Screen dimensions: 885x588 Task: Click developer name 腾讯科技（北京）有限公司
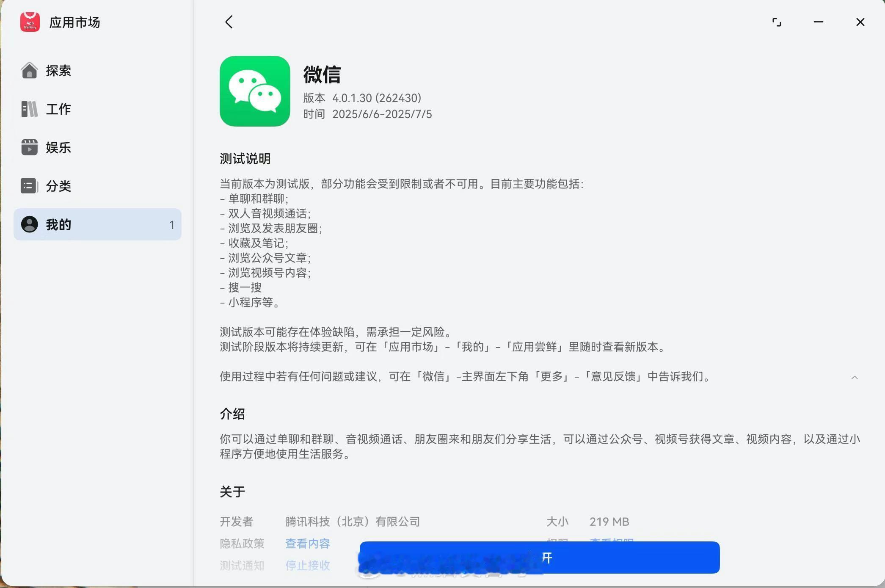pyautogui.click(x=353, y=522)
